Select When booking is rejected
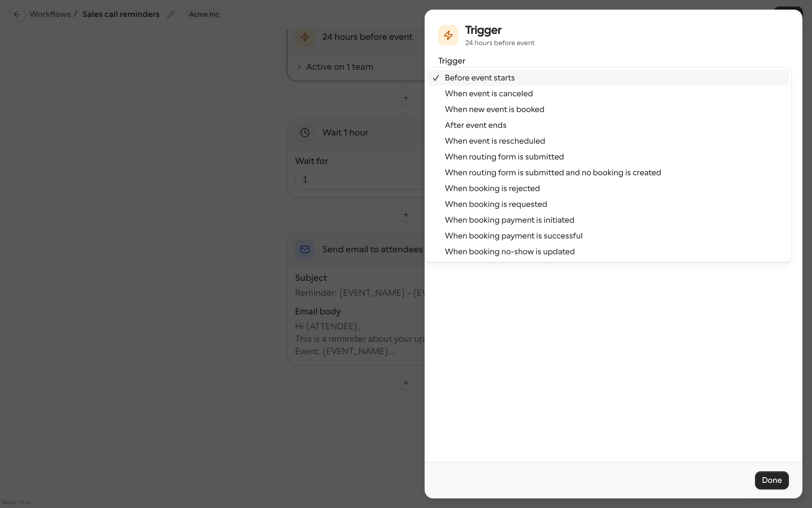Screen dimensions: 812x508 click(x=608, y=189)
